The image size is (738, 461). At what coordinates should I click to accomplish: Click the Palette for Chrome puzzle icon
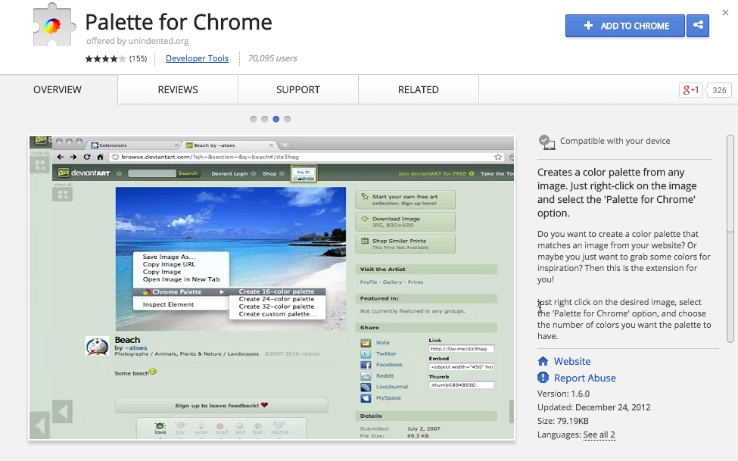[x=53, y=25]
